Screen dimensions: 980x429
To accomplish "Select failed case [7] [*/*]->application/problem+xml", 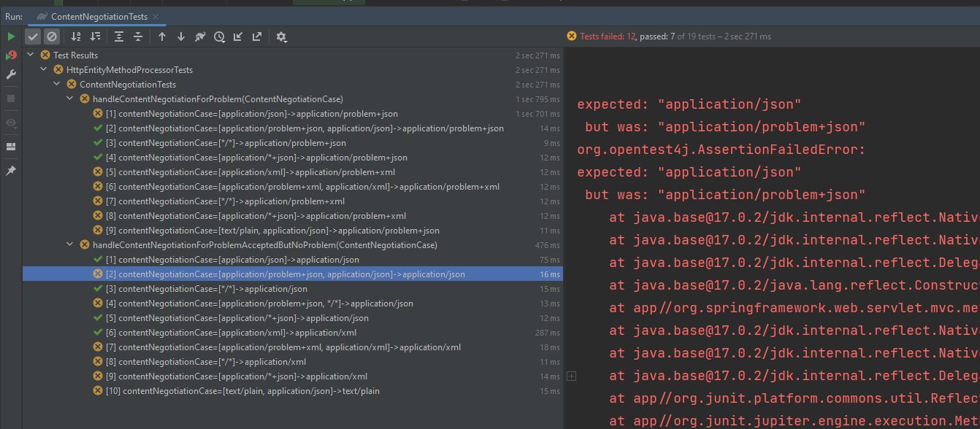I will (x=293, y=201).
